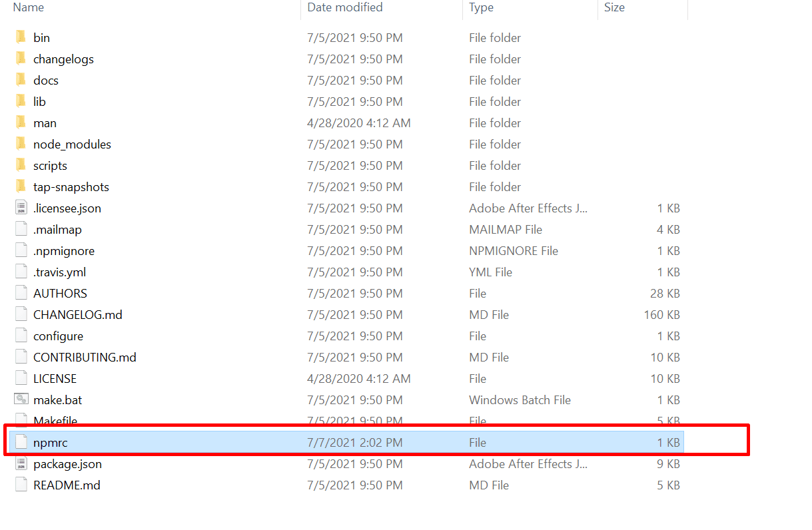Sort files by Size column header

pyautogui.click(x=614, y=7)
